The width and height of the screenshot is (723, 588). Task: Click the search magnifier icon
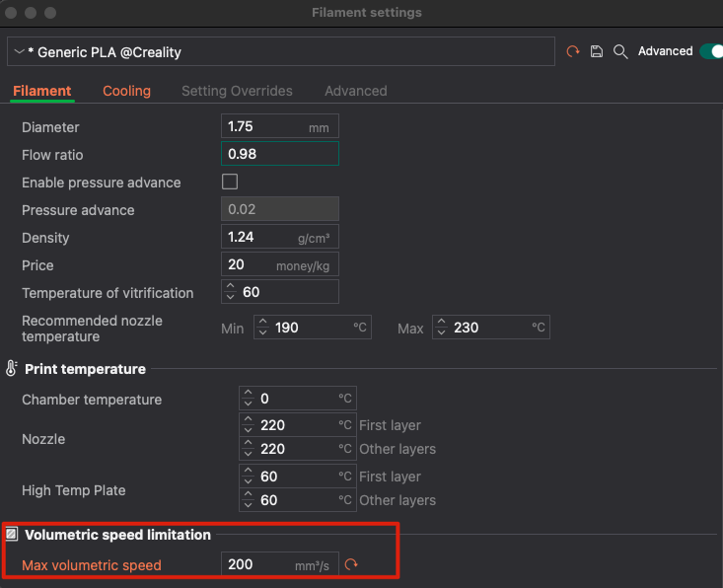(x=620, y=51)
